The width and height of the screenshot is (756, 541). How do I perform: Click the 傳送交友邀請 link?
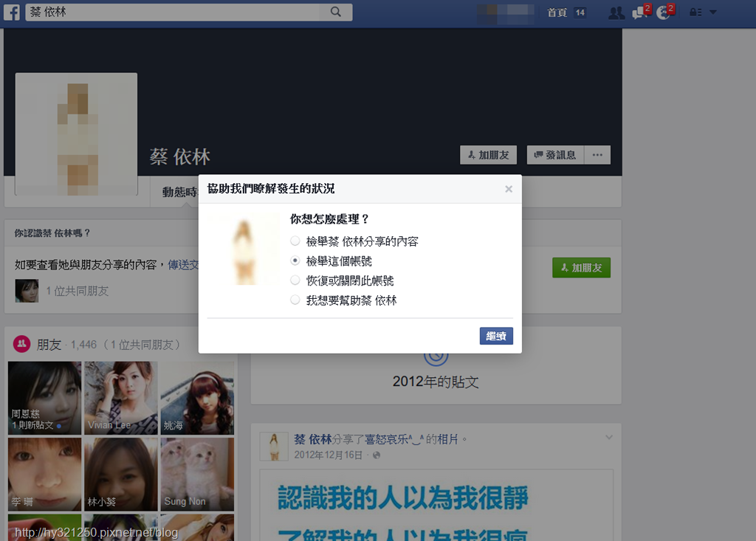click(x=183, y=265)
